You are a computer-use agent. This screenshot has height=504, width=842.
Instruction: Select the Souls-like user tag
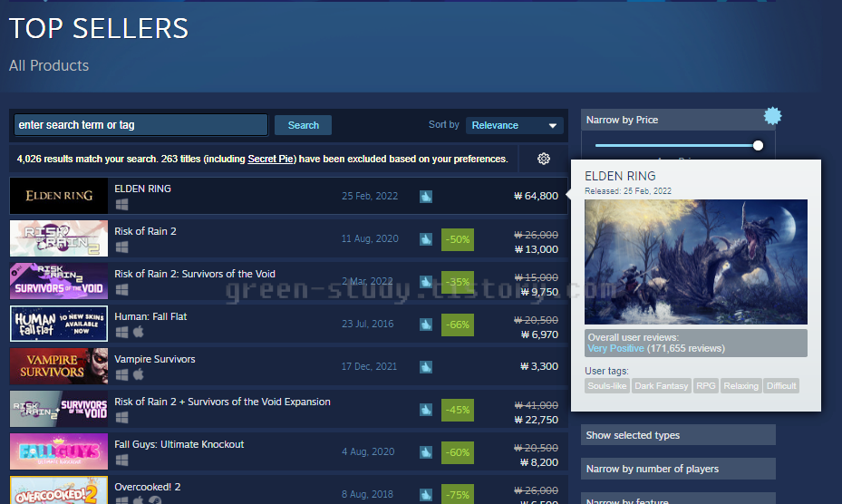[x=606, y=386]
